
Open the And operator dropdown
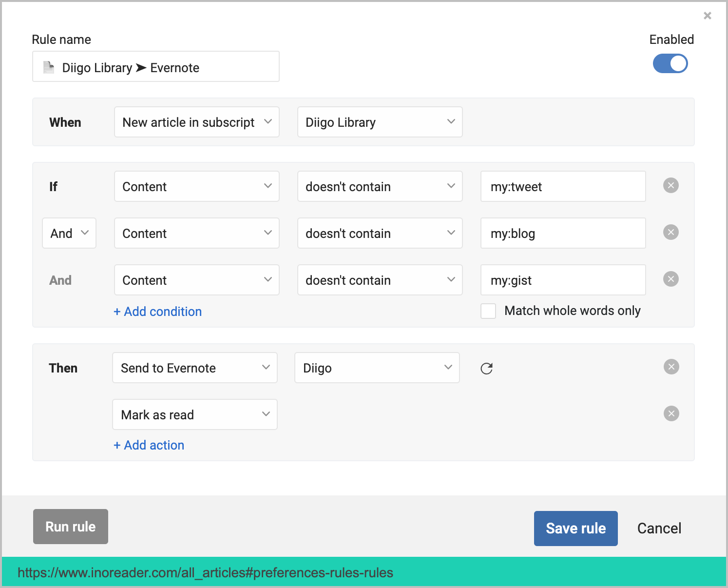pos(69,233)
